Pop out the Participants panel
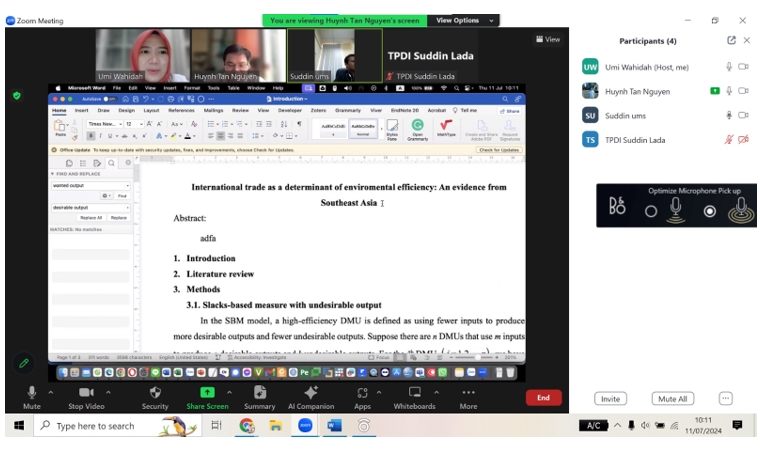 (731, 41)
